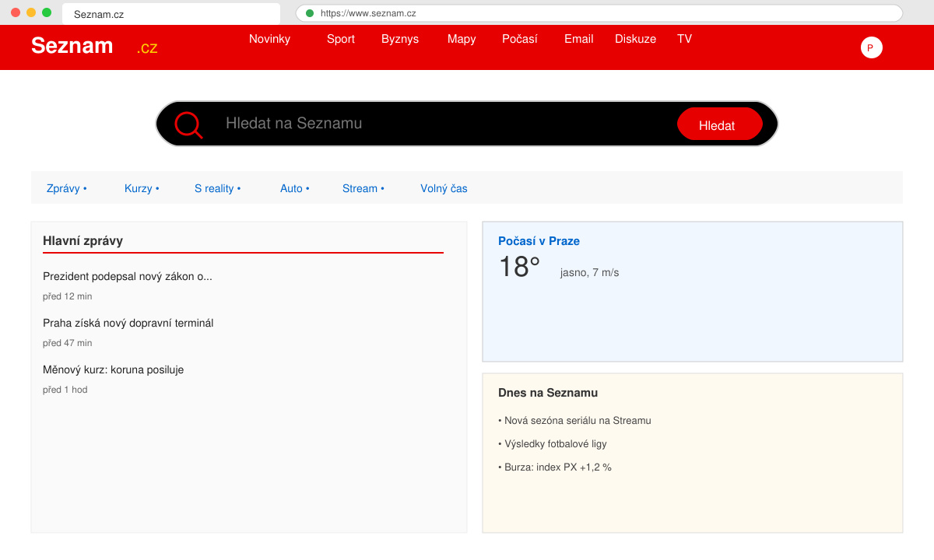Click the 18° temperature reading

[519, 267]
